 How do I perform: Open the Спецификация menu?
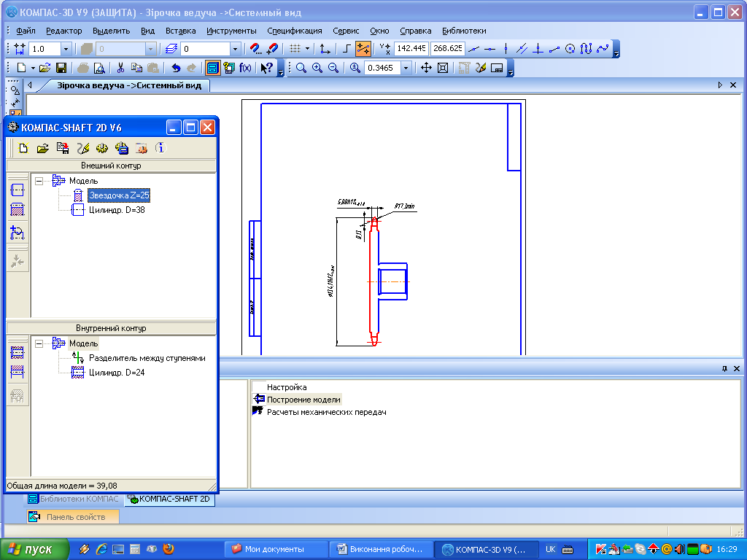click(295, 31)
